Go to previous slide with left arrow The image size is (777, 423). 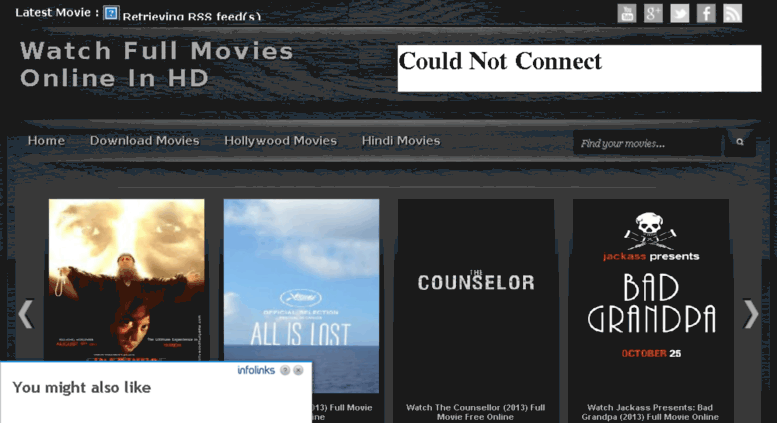(x=26, y=314)
